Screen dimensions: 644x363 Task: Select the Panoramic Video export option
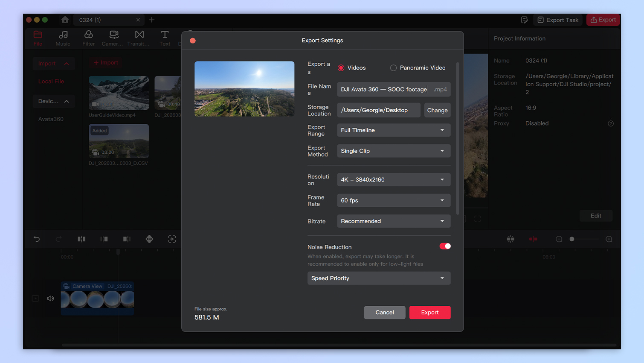point(393,67)
